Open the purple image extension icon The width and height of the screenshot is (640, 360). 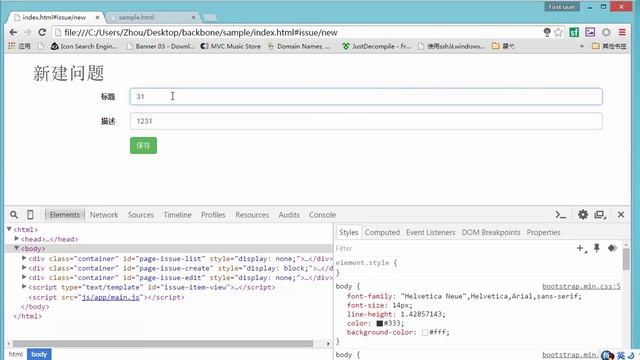pyautogui.click(x=590, y=32)
